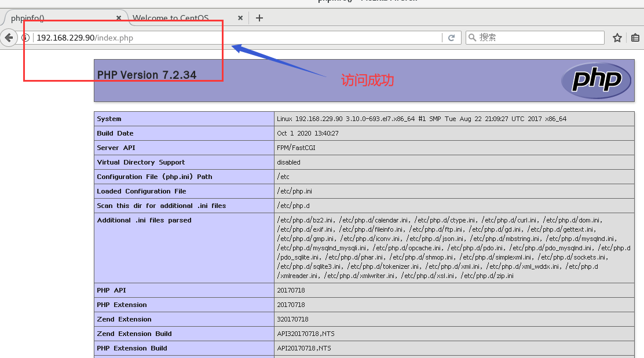Screen dimensions: 644x358
Task: Close the Welcome to CentOS tab
Action: pyautogui.click(x=240, y=18)
